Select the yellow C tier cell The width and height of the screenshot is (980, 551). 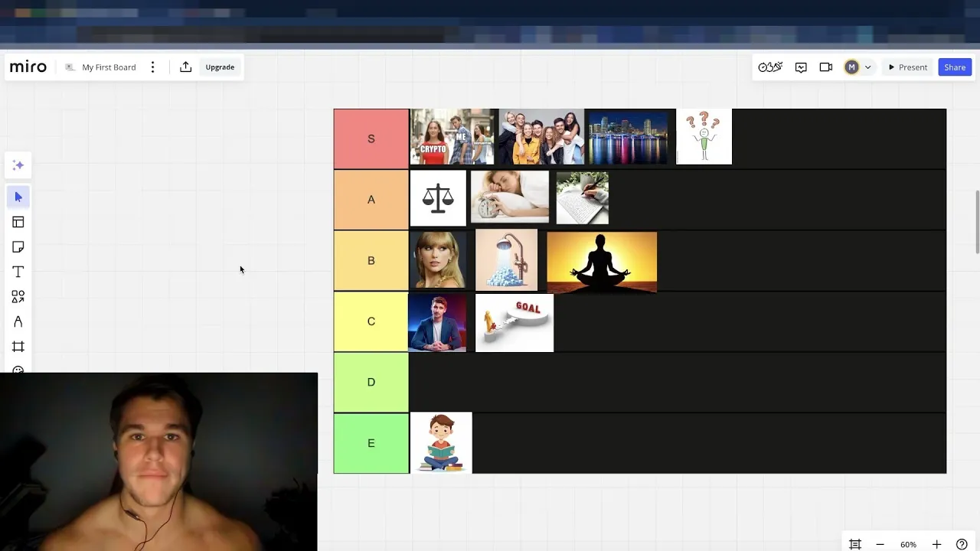point(371,321)
